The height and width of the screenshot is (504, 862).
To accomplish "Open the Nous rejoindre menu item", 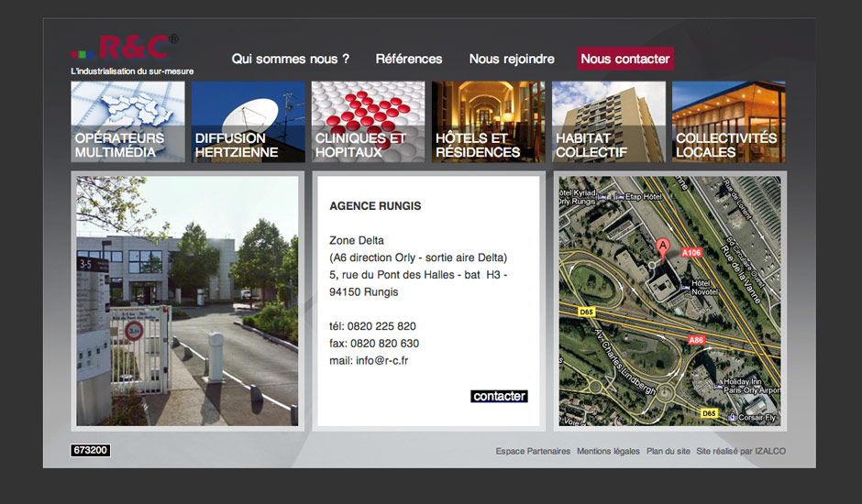I will pyautogui.click(x=512, y=59).
